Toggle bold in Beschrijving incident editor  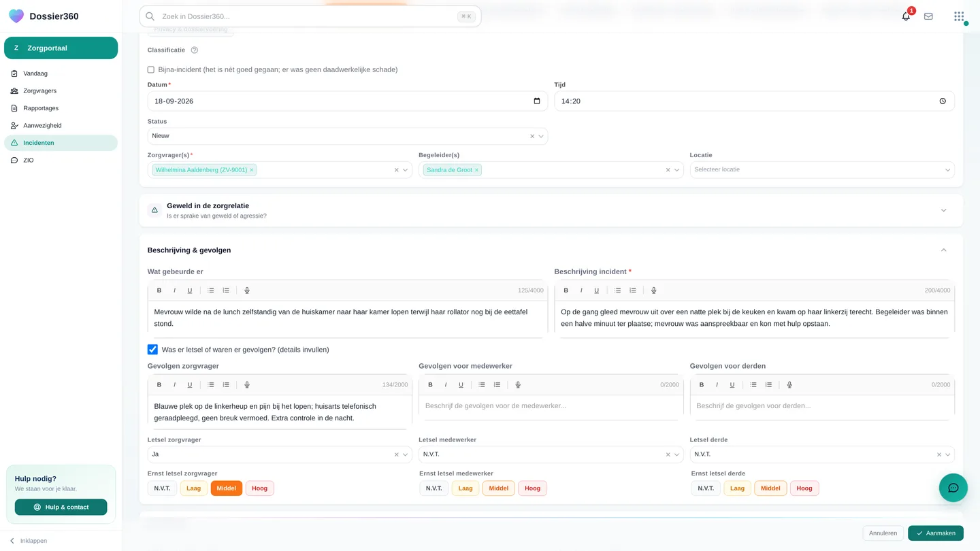click(x=566, y=290)
